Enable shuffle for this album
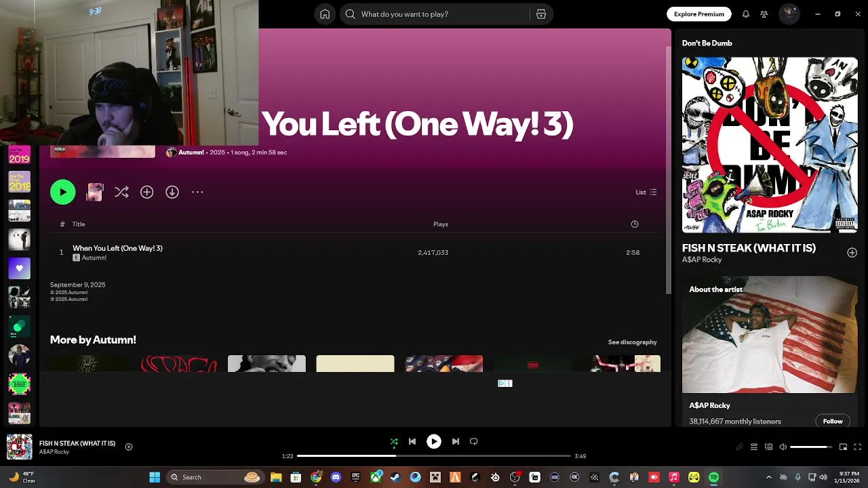 (x=121, y=192)
